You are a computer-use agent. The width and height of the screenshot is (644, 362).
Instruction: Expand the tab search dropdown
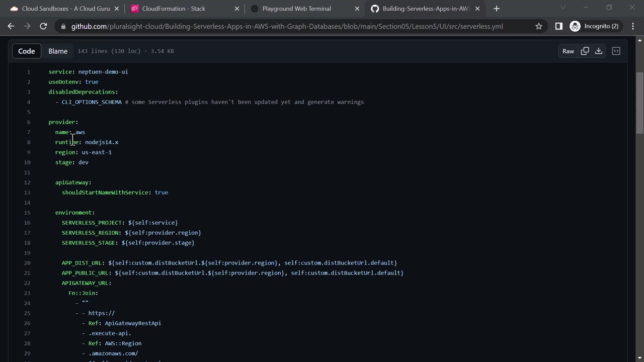coord(563,8)
